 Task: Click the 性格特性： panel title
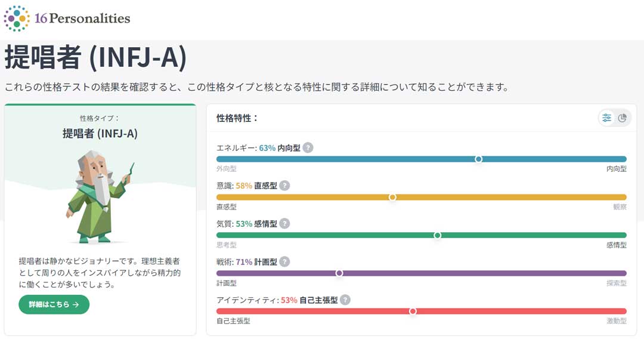click(x=237, y=118)
